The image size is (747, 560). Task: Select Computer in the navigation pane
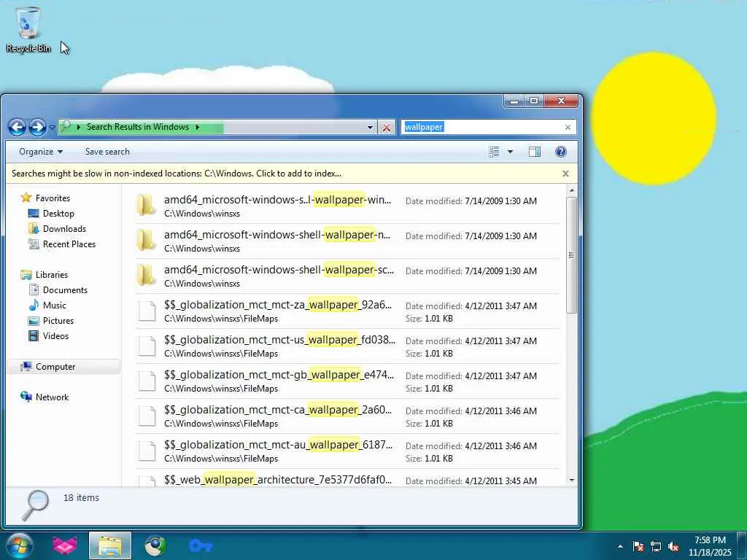pos(47,367)
